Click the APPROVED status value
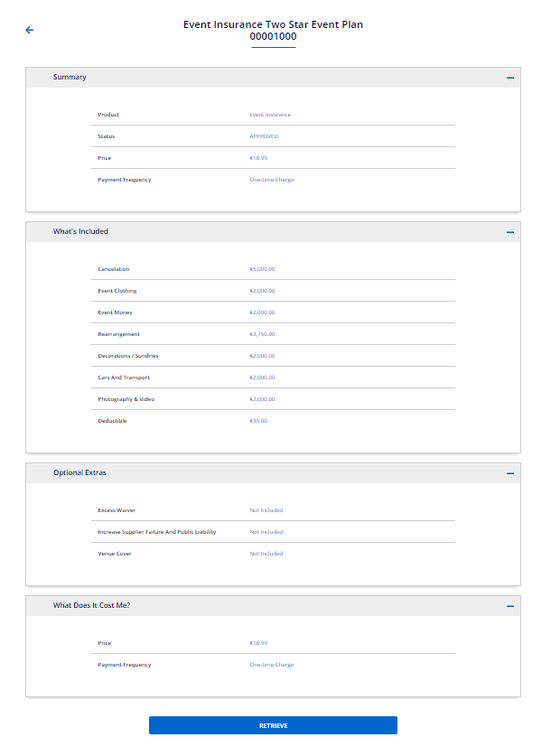 (264, 136)
